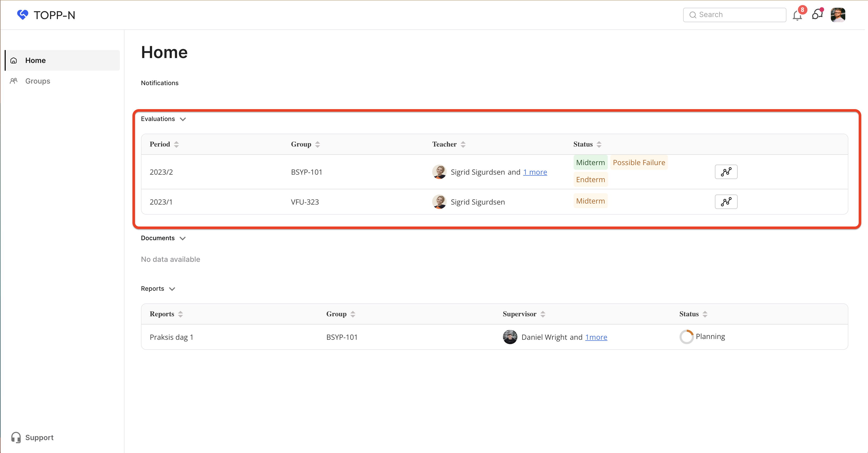Click Sigrid Sigurdsen's avatar in VFU-323 row
The width and height of the screenshot is (868, 453).
(x=439, y=202)
